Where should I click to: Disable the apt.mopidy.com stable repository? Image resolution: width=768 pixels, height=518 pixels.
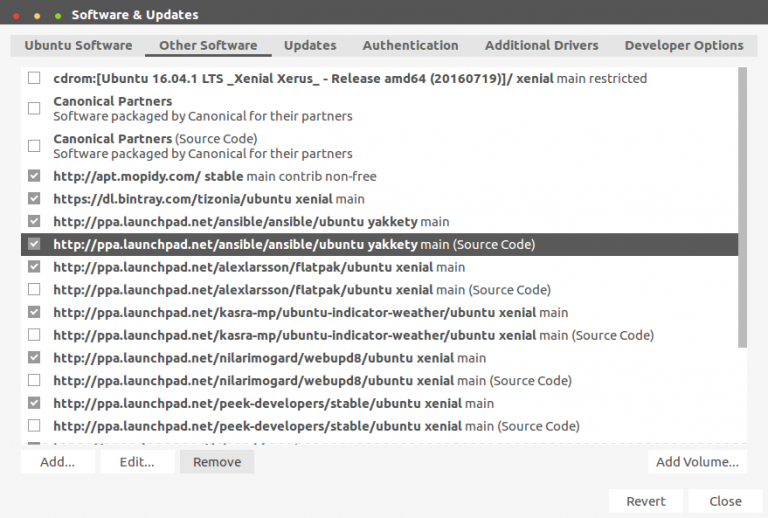click(35, 176)
